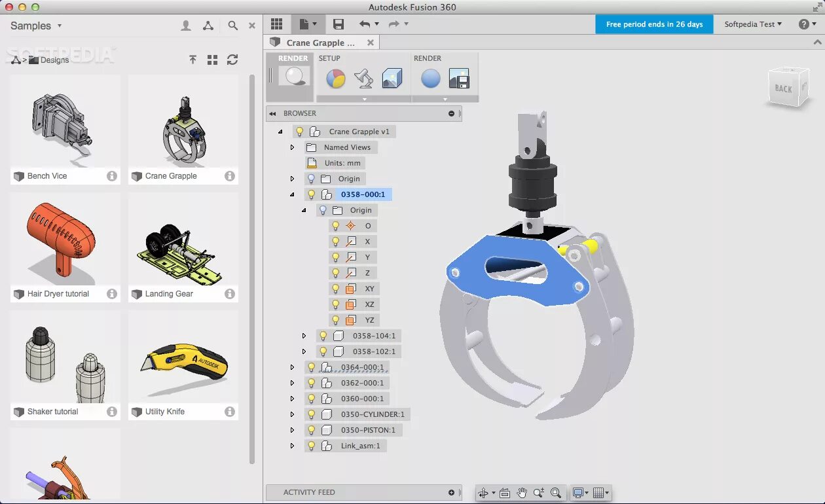Click the data panel scrollbar

point(252,268)
